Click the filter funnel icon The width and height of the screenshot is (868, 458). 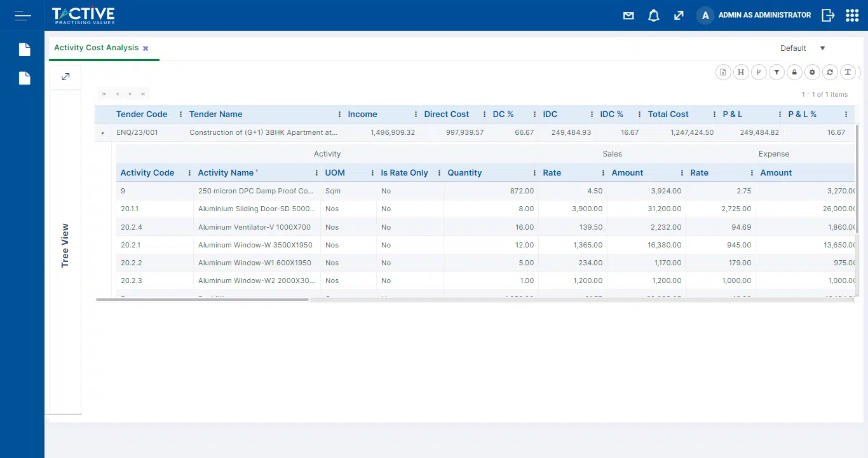[776, 73]
